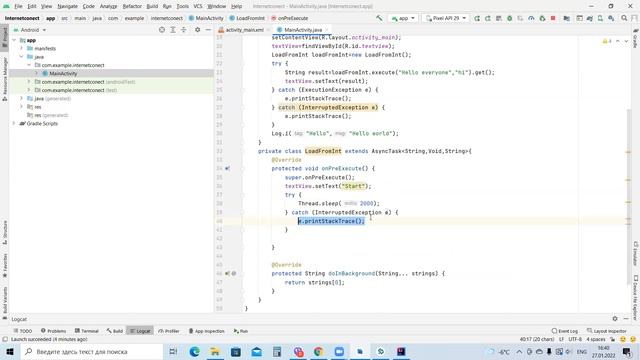Viewport: 640px width, 360px height.
Task: Click the editor warnings indicator icon
Action: (607, 41)
